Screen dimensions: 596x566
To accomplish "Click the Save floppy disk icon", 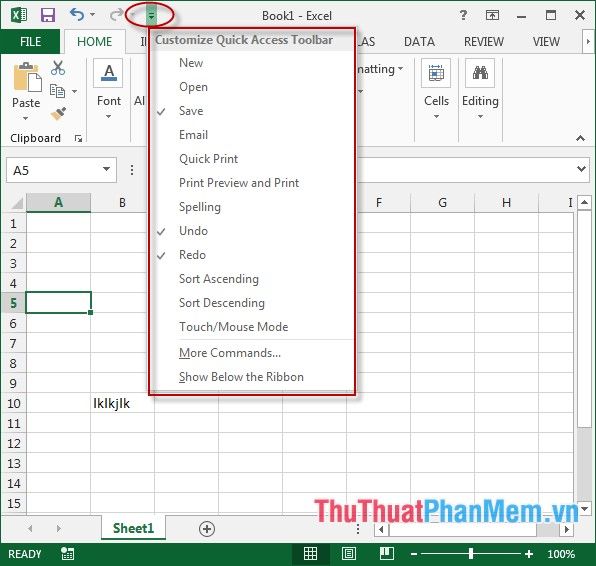I will 48,15.
